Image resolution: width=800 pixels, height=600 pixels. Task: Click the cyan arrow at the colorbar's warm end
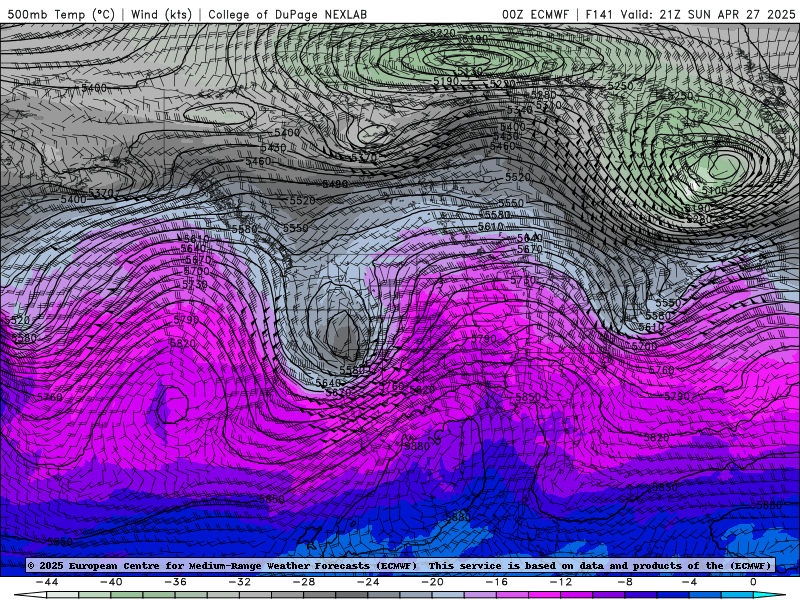pos(765,595)
